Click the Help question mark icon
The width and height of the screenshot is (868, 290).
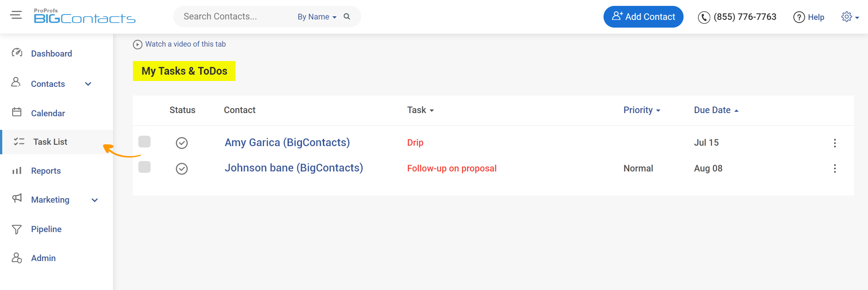click(799, 17)
